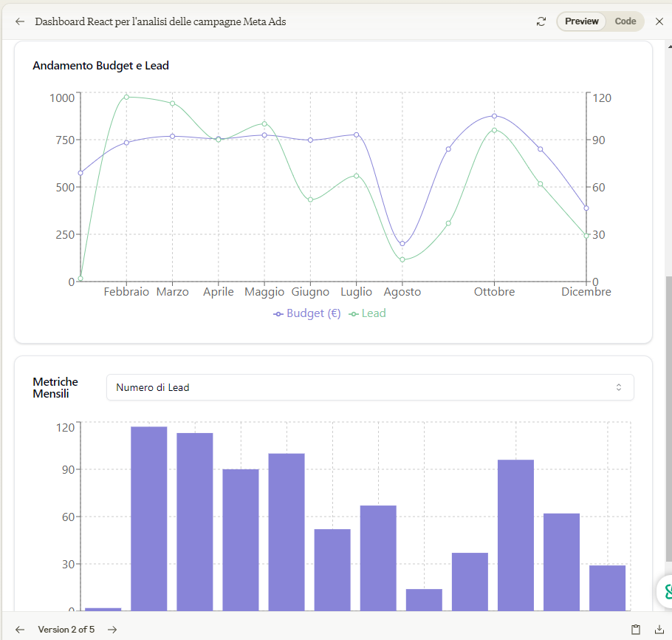Go to the previous version
Viewport: 672px width, 640px height.
coord(20,629)
